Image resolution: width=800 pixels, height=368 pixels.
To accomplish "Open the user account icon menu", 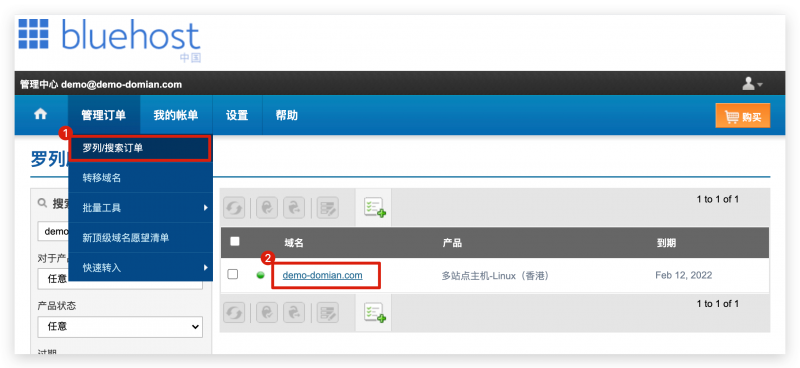I will pos(752,84).
